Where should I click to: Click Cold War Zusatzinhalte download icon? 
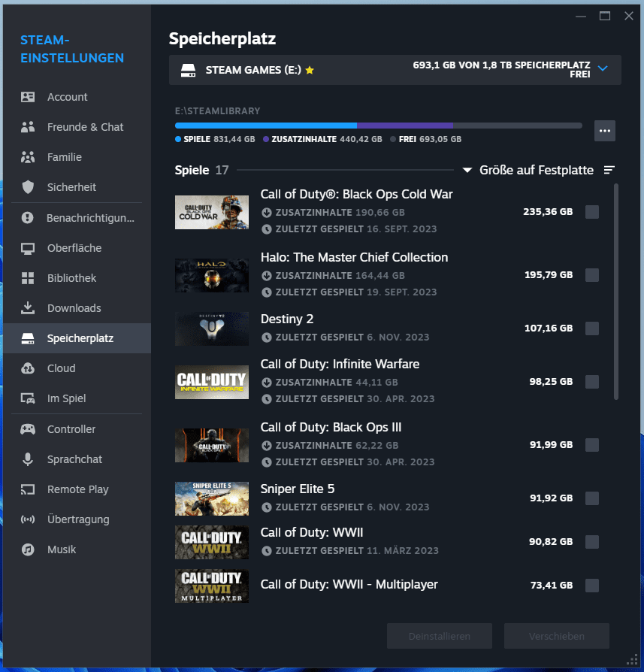pos(267,212)
